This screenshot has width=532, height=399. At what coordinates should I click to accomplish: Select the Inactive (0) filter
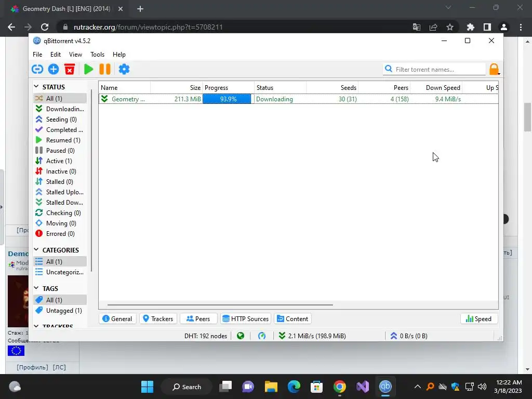[60, 171]
